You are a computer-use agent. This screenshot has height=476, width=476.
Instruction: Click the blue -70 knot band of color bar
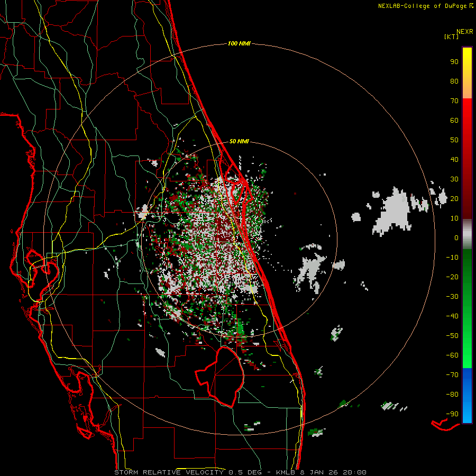[x=467, y=375]
